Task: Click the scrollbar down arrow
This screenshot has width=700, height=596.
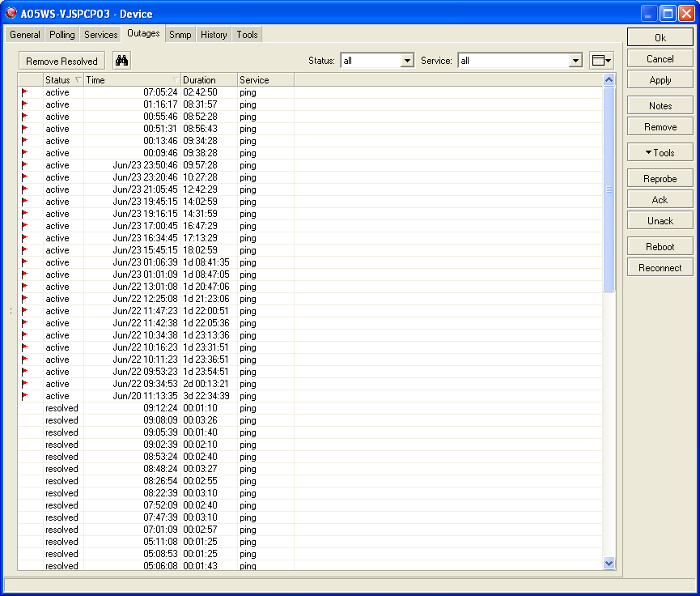Action: point(609,563)
